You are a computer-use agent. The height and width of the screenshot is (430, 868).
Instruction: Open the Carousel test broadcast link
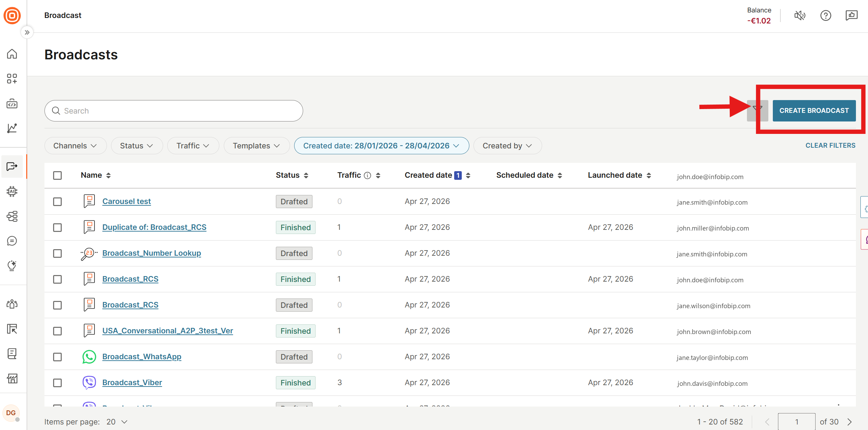click(127, 201)
